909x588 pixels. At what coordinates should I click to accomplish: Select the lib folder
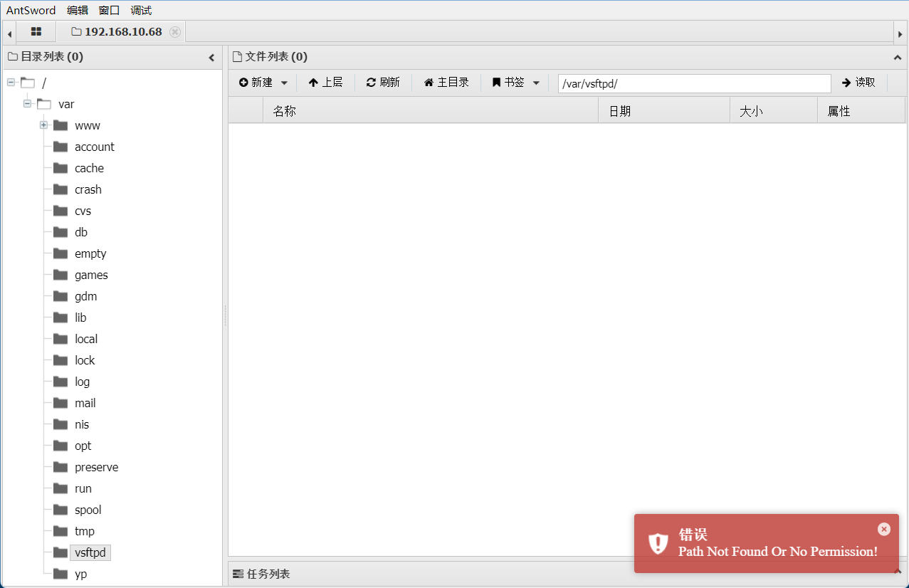pos(80,317)
